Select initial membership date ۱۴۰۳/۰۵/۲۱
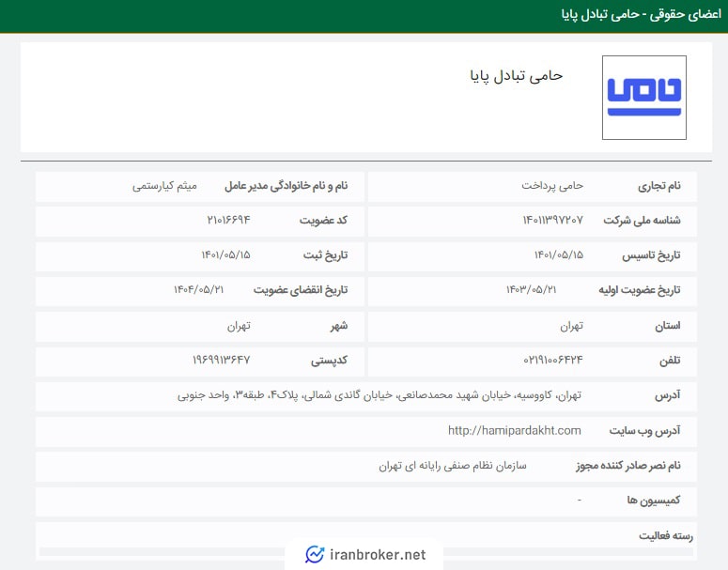The height and width of the screenshot is (570, 728). coord(531,289)
